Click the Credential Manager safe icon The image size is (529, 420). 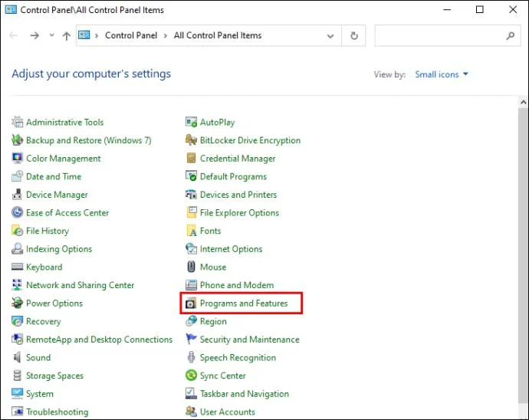192,158
